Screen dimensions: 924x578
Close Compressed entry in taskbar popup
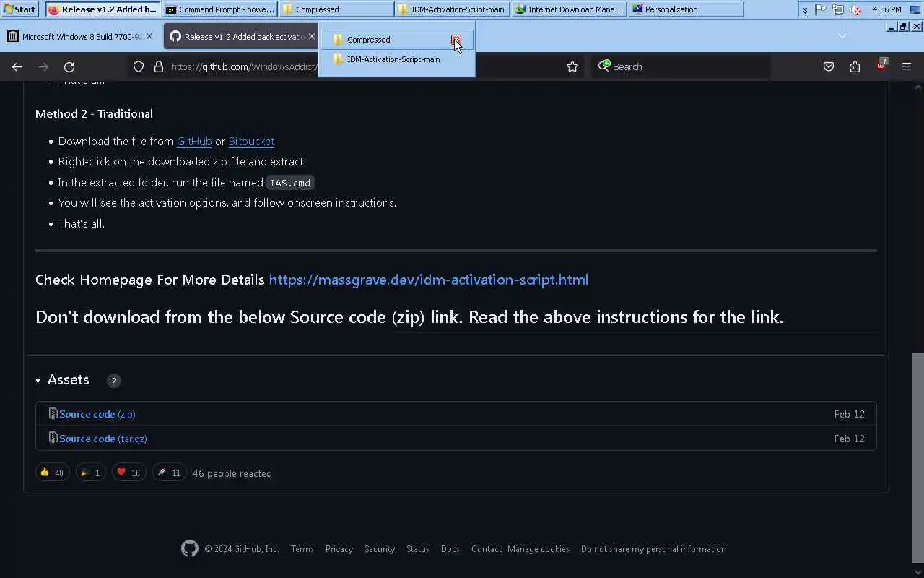pyautogui.click(x=456, y=40)
